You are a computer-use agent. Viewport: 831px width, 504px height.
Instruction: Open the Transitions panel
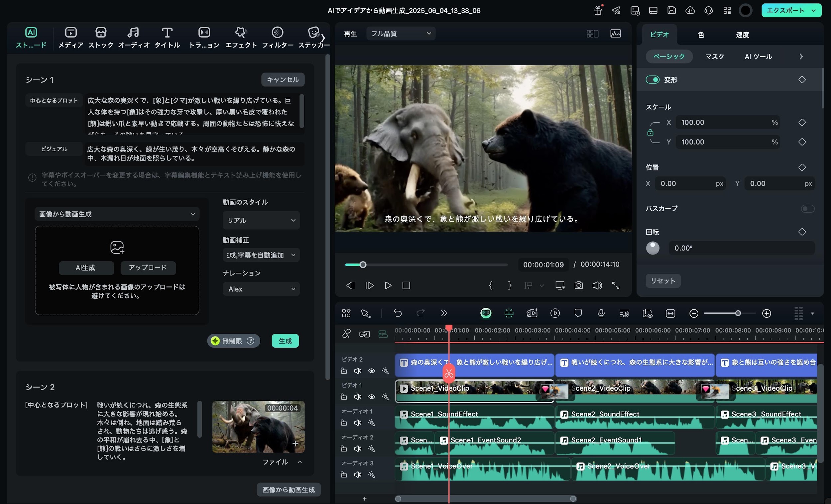204,38
